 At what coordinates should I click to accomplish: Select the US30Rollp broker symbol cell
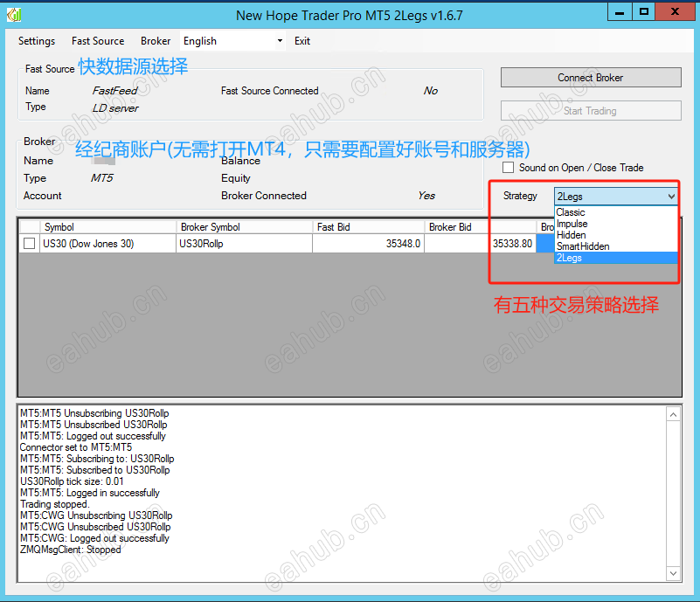(244, 244)
